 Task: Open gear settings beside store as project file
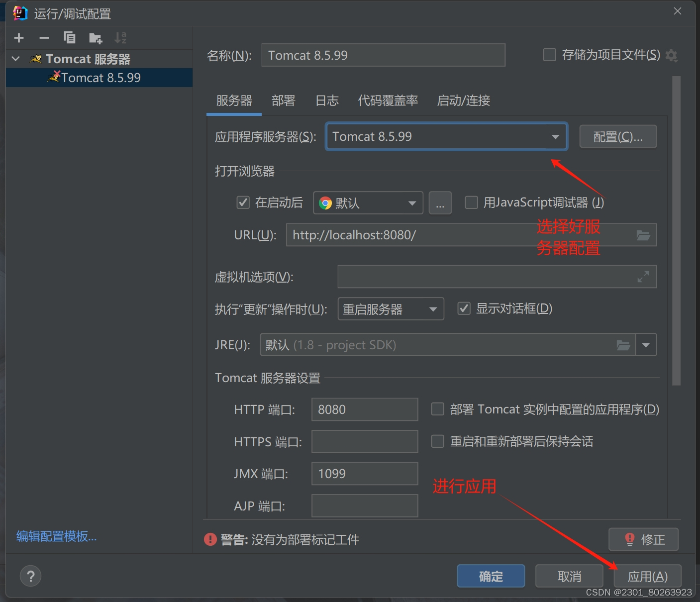pyautogui.click(x=672, y=56)
